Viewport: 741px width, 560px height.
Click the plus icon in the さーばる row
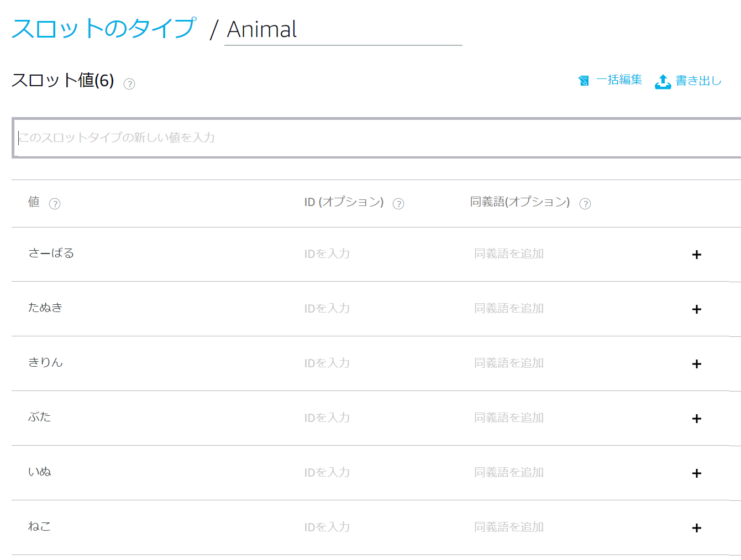[697, 255]
